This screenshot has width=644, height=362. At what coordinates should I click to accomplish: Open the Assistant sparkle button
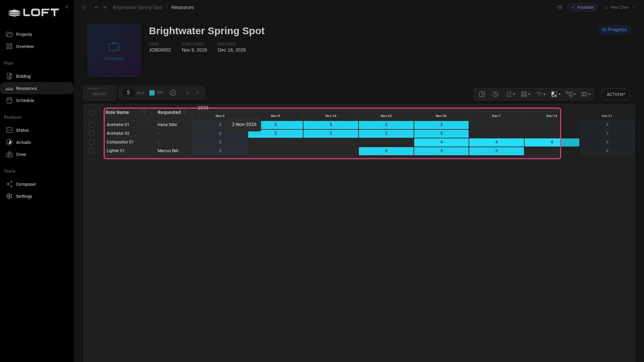pos(582,8)
